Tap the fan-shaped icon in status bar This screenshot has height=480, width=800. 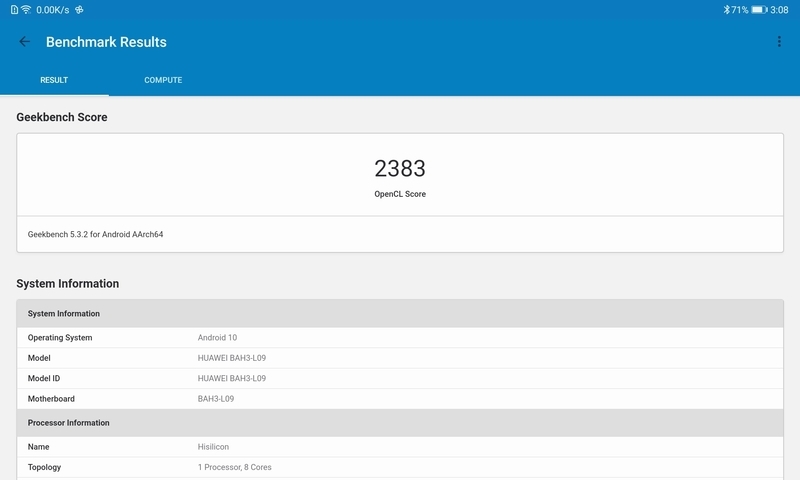pos(79,10)
